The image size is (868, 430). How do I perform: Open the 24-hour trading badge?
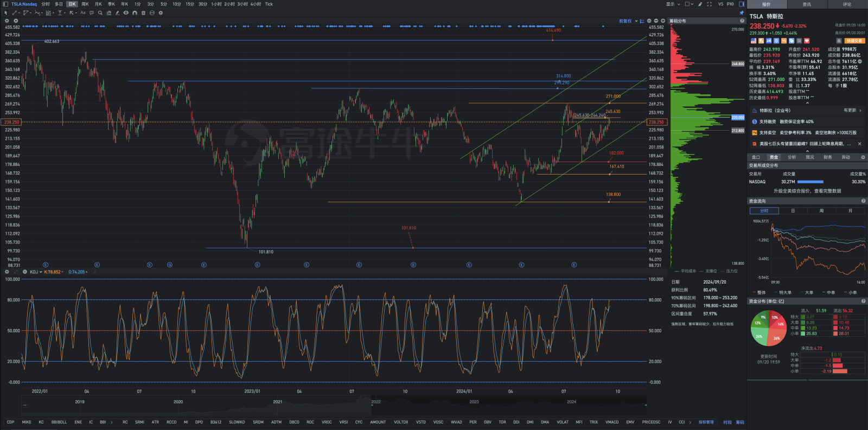pyautogui.click(x=769, y=41)
